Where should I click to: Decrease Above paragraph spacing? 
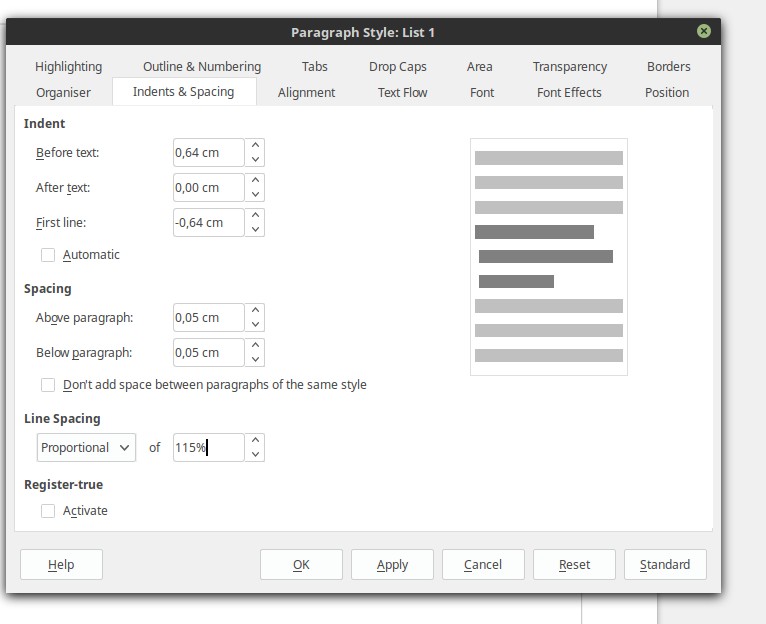(x=255, y=324)
